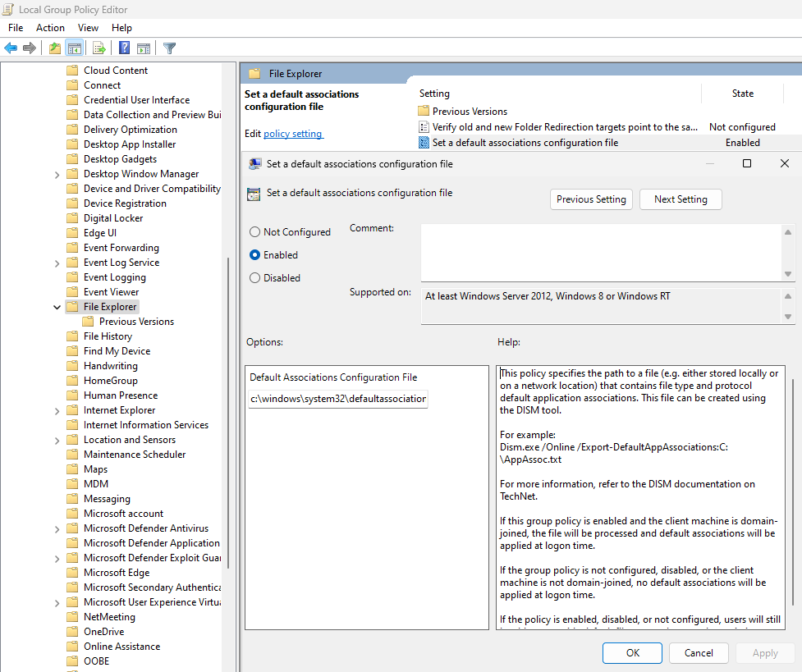Select the Handwriting tree item
The height and width of the screenshot is (672, 802).
(111, 366)
